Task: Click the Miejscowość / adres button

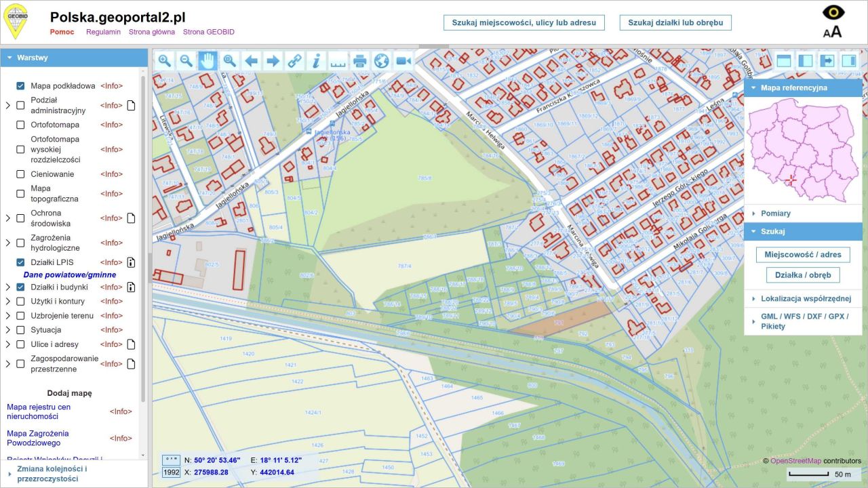Action: [803, 255]
